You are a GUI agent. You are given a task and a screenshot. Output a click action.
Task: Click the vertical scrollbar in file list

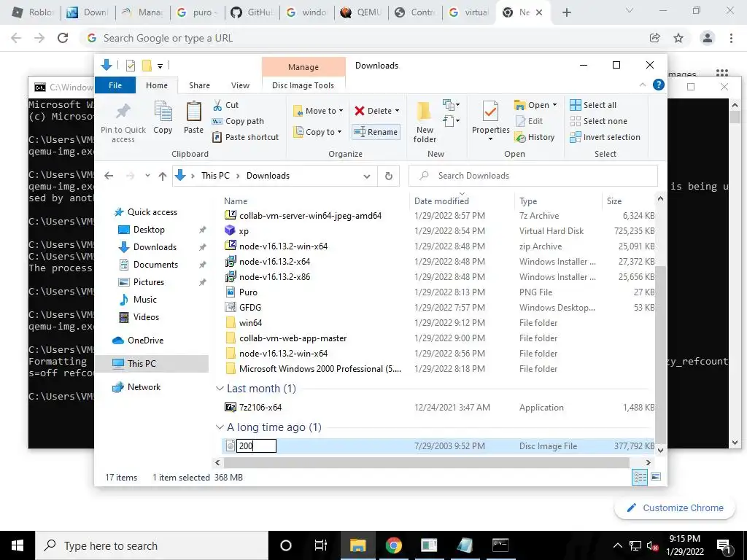pyautogui.click(x=660, y=354)
